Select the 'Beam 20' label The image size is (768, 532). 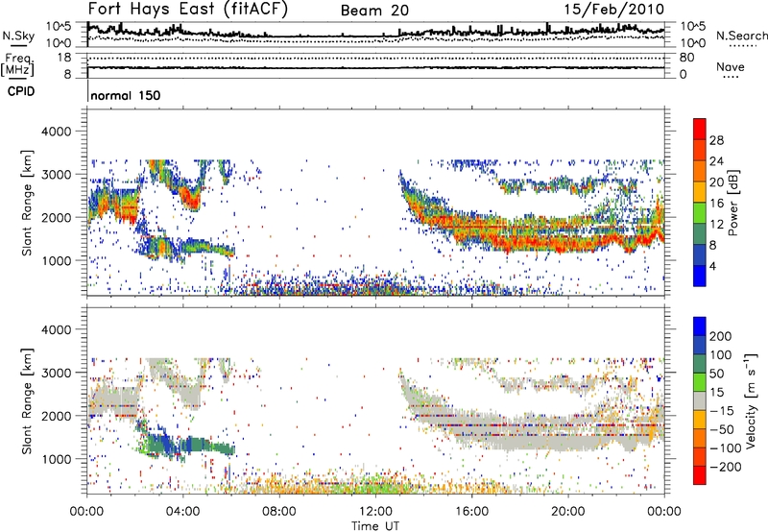374,11
